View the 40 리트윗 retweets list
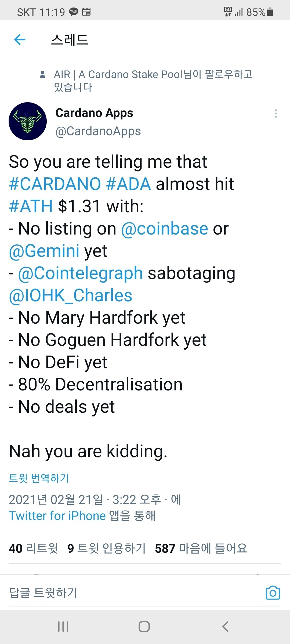Image resolution: width=290 pixels, height=644 pixels. 33,548
